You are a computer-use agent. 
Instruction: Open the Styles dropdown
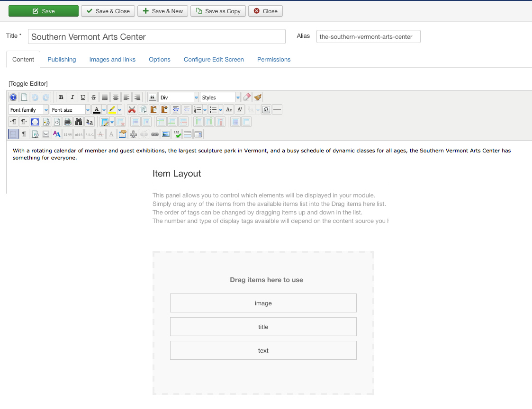click(x=220, y=98)
